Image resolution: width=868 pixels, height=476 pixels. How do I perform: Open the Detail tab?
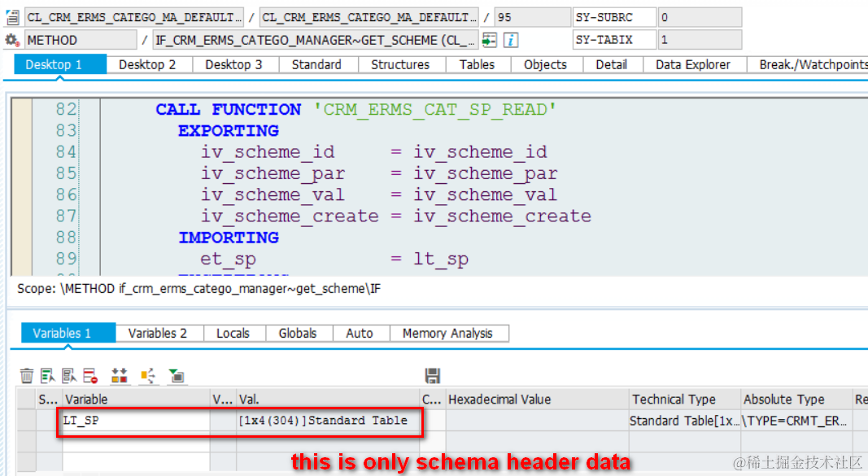click(x=611, y=65)
